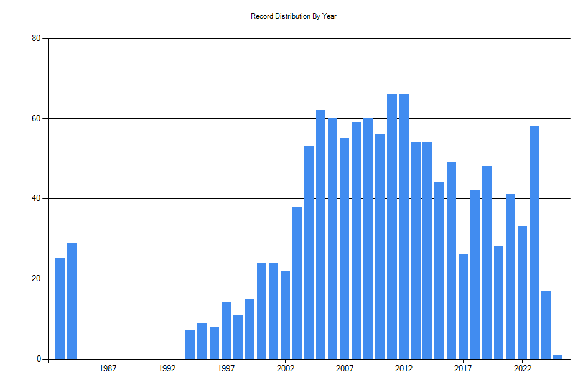Select the shortest bar, for year 2025
Image resolution: width=588 pixels, height=392 pixels.
coord(558,357)
